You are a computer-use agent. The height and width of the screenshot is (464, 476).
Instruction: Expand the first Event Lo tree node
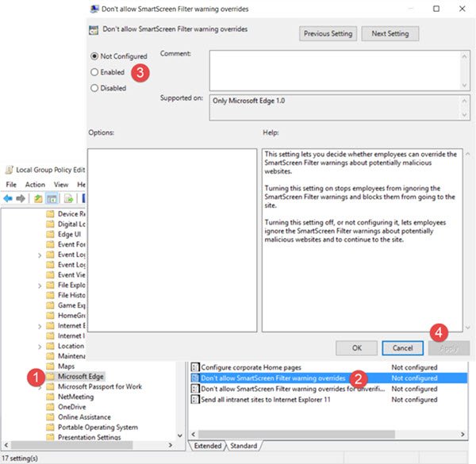(x=40, y=255)
